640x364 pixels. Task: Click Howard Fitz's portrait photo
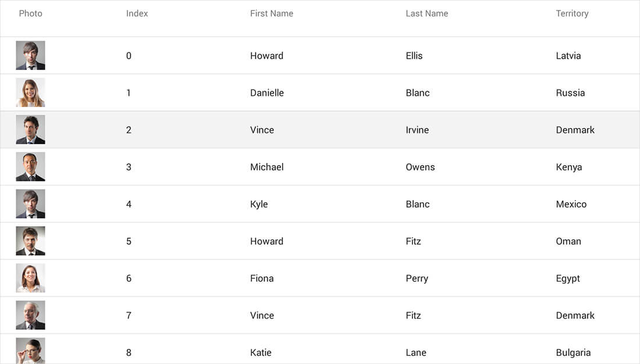coord(31,241)
